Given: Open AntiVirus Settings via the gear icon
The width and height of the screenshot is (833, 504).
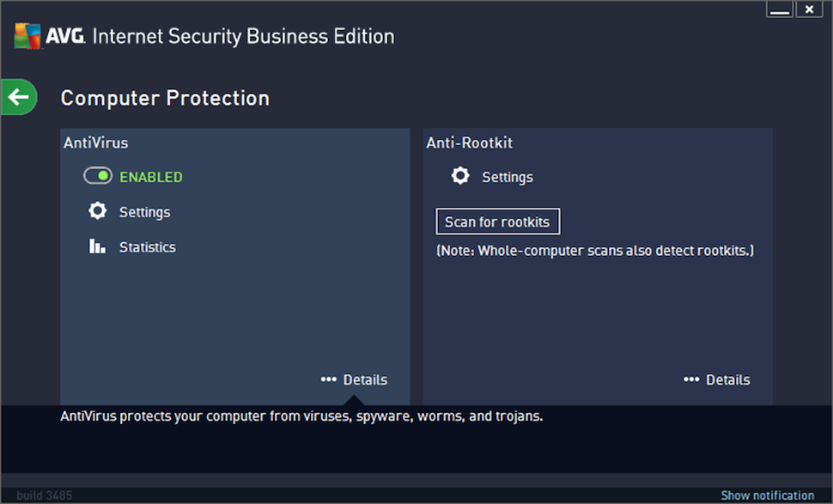Looking at the screenshot, I should 97,210.
